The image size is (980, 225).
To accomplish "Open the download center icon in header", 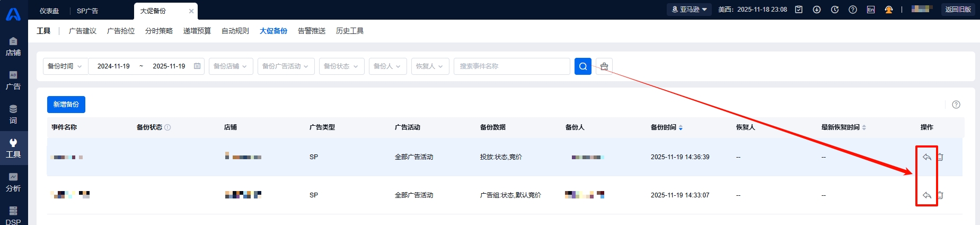I will (x=817, y=10).
